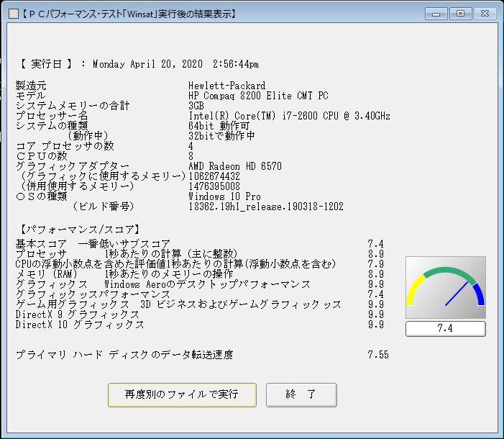The height and width of the screenshot is (439, 504).
Task: Click the build number 18362.19h1_release.190318-1202
Action: (266, 207)
